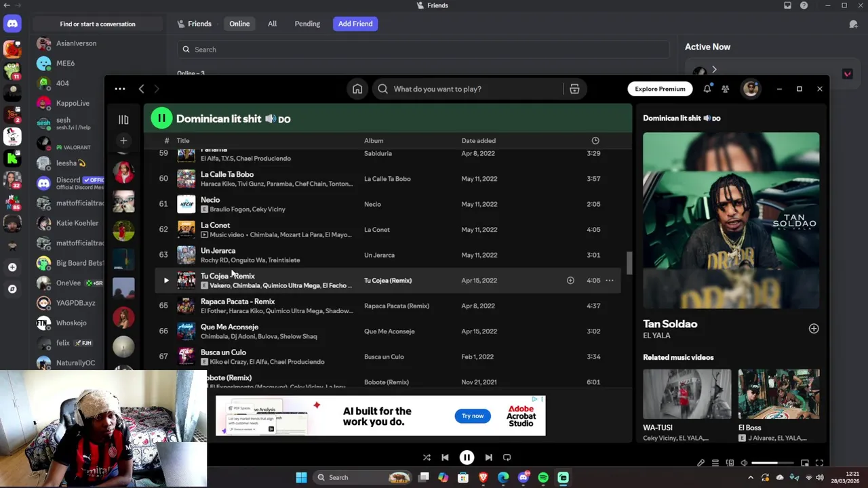Click Spotify track list scrollbar
Screen dimensions: 868x488
tap(629, 263)
